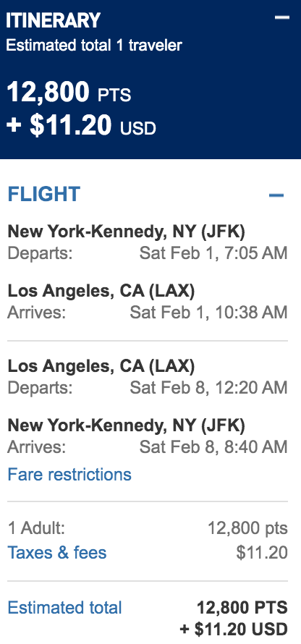This screenshot has height=644, width=301.
Task: Open the Taxes & fees breakdown link
Action: pos(57,552)
